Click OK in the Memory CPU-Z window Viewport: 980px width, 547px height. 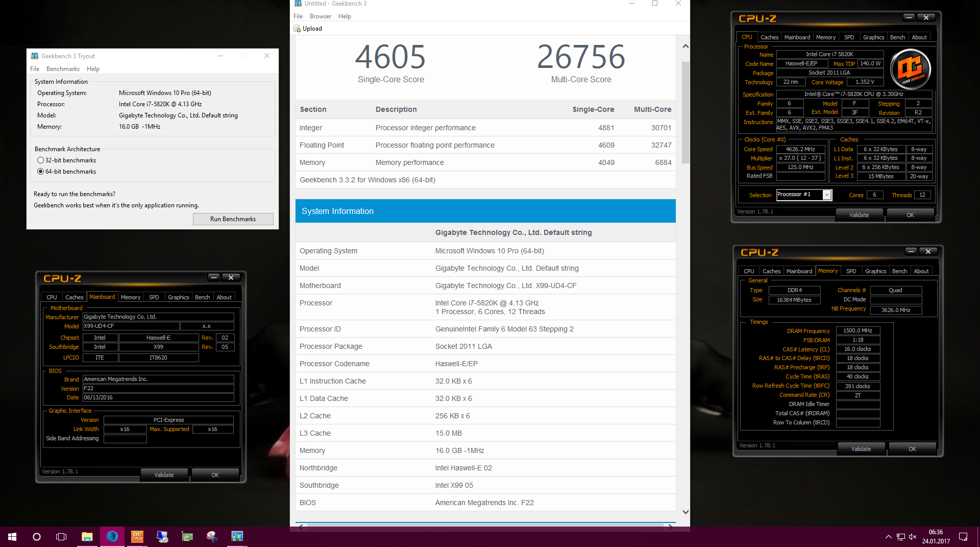pyautogui.click(x=912, y=449)
